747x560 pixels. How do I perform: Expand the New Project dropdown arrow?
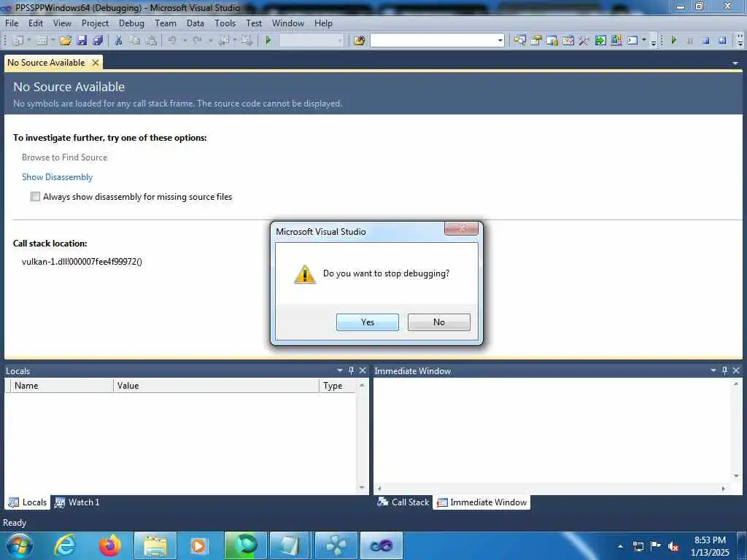pos(29,41)
